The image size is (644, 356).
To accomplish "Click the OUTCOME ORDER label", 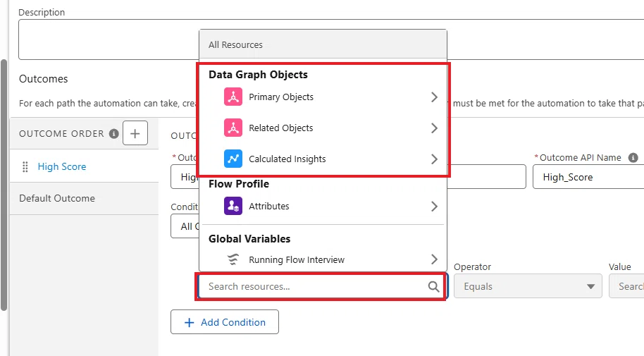I will coord(61,134).
